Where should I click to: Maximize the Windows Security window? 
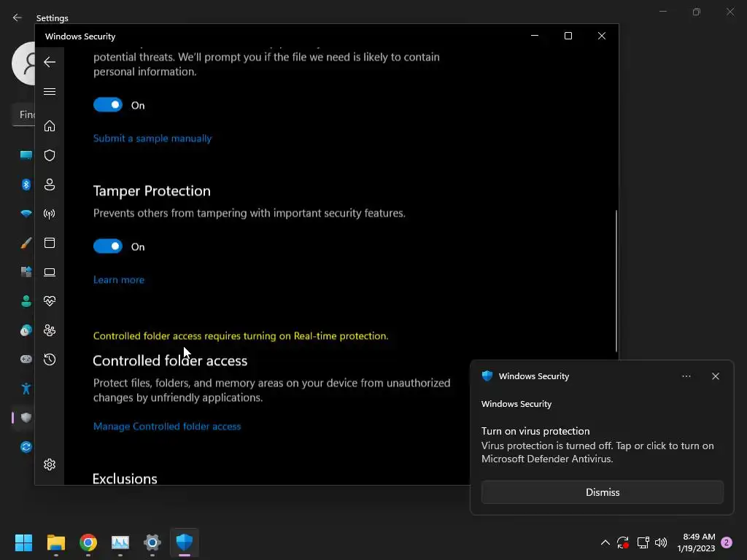pyautogui.click(x=568, y=36)
